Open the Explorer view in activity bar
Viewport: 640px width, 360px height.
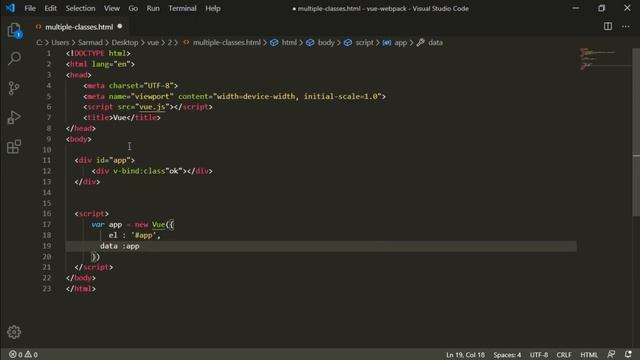click(14, 30)
